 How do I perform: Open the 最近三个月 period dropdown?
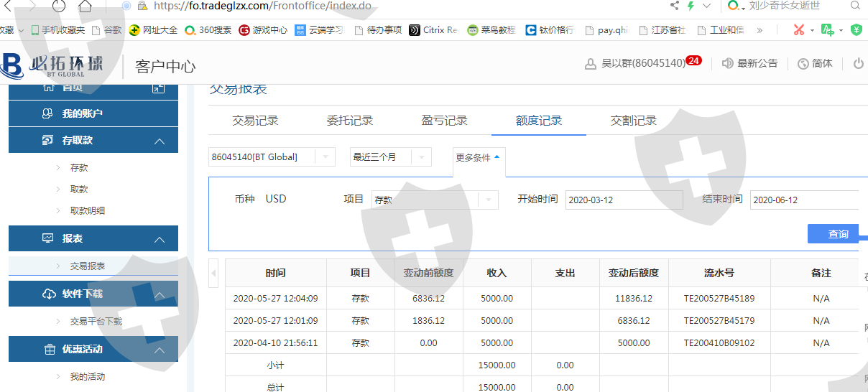(420, 157)
